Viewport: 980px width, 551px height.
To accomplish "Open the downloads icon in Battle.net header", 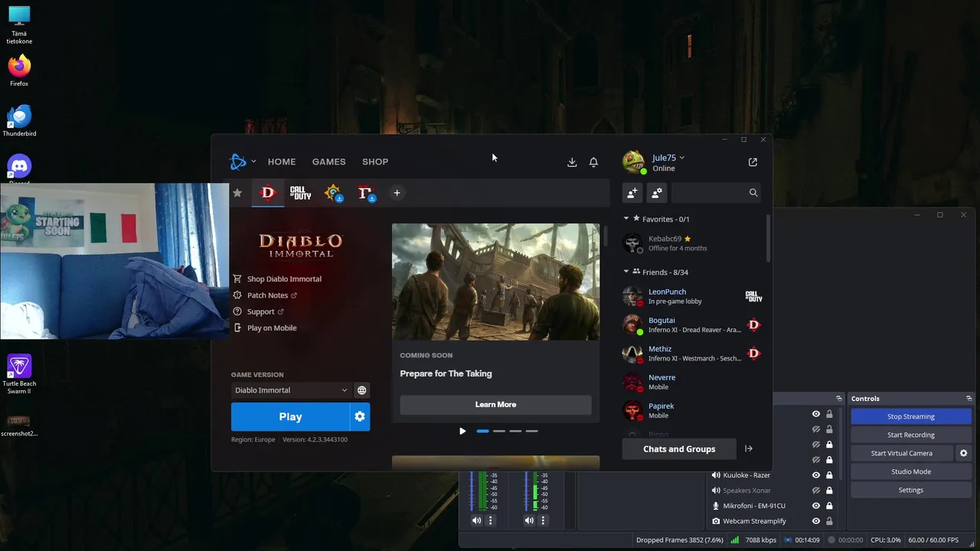I will coord(572,162).
